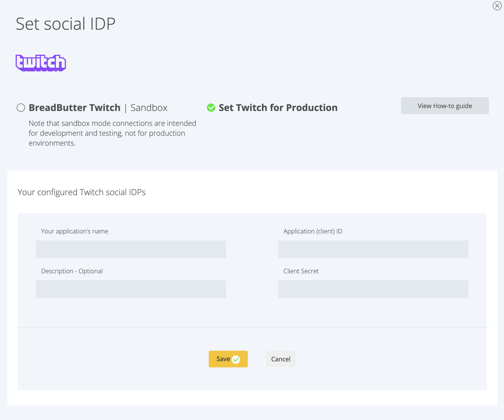Click the Client Secret input field
This screenshot has width=504, height=420.
[x=373, y=289]
